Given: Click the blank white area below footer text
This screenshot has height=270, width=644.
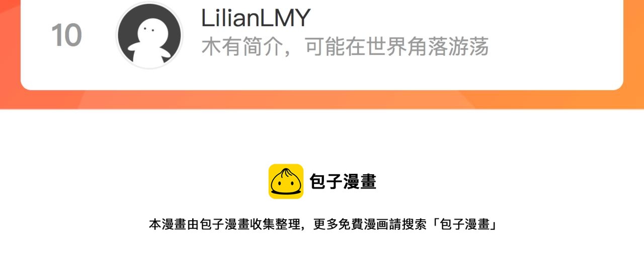Looking at the screenshot, I should [x=322, y=252].
